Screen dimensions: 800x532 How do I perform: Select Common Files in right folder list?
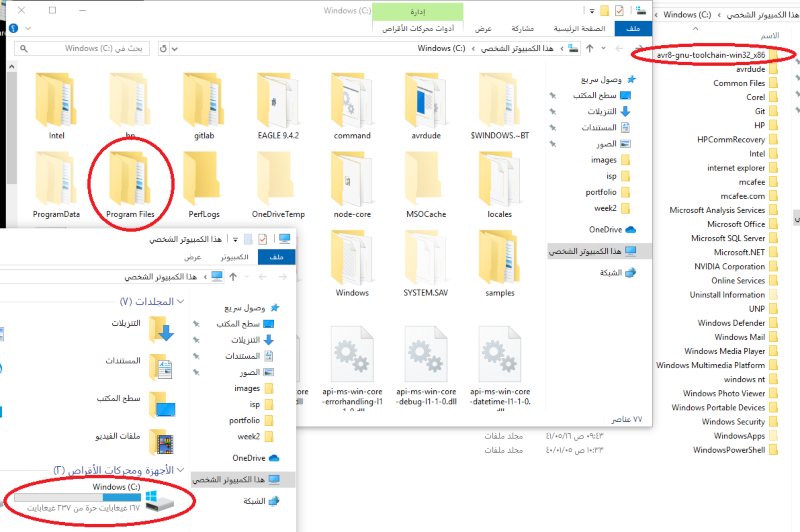click(x=745, y=83)
